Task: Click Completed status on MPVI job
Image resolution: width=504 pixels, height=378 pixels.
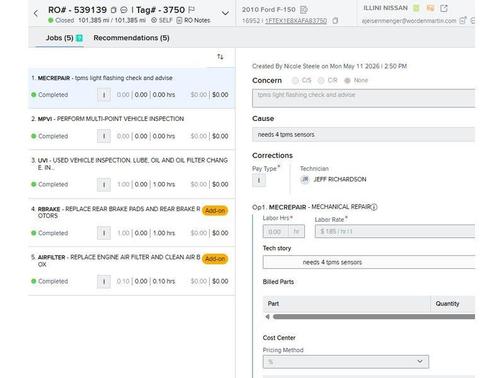Action: point(50,136)
